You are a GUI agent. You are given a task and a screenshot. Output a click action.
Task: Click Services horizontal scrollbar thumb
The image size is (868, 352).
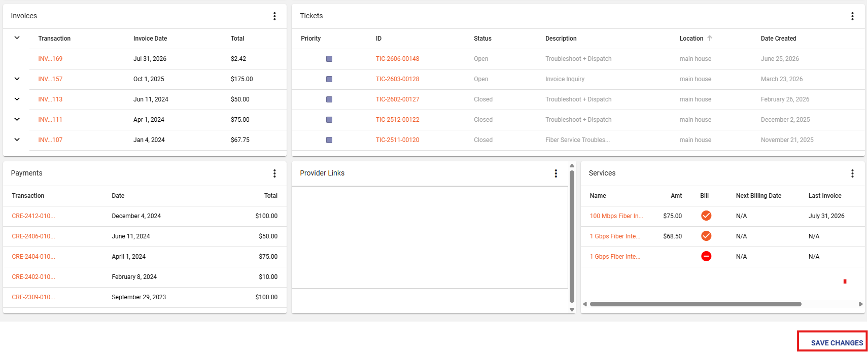[x=696, y=304]
